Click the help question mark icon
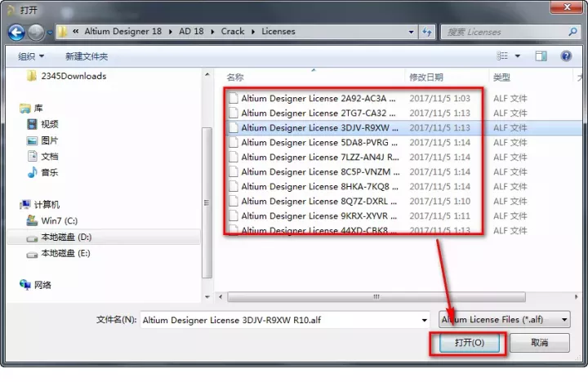This screenshot has height=382, width=588. (565, 56)
